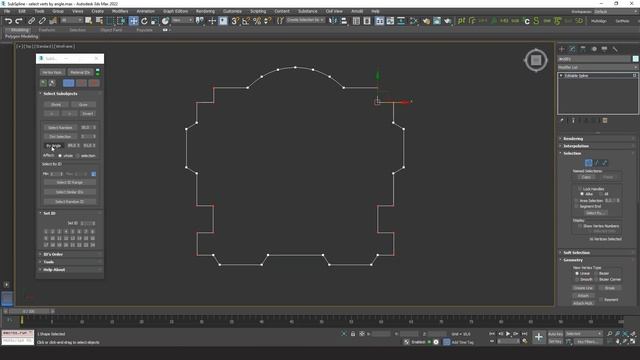Click the Select Random button

coord(60,128)
